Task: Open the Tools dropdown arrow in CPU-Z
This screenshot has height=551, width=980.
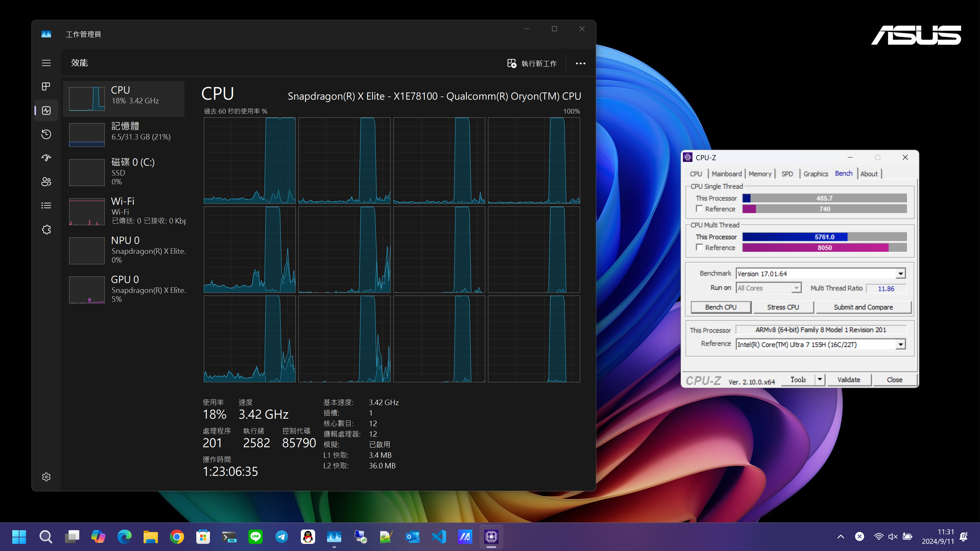Action: (819, 380)
